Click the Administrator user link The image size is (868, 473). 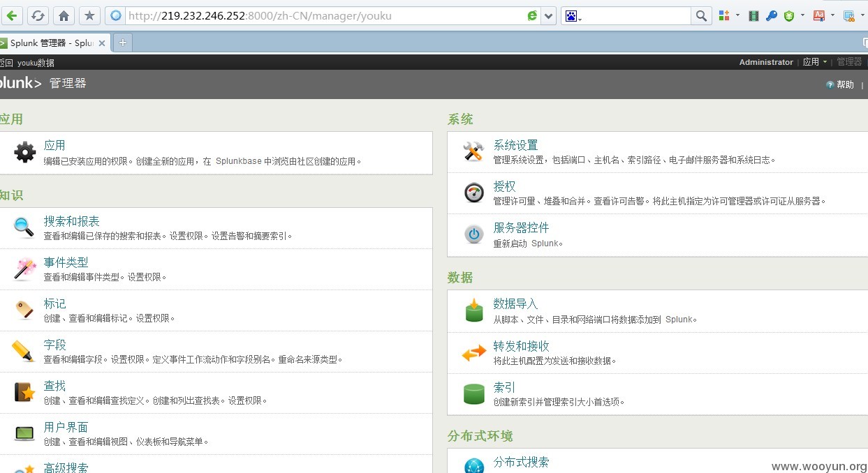(766, 62)
